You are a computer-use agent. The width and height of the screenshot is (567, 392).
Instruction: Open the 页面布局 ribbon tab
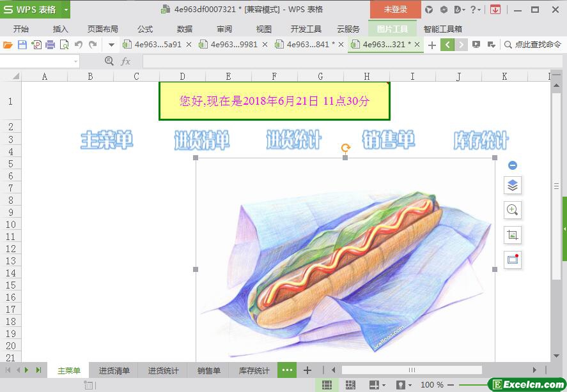(x=103, y=29)
